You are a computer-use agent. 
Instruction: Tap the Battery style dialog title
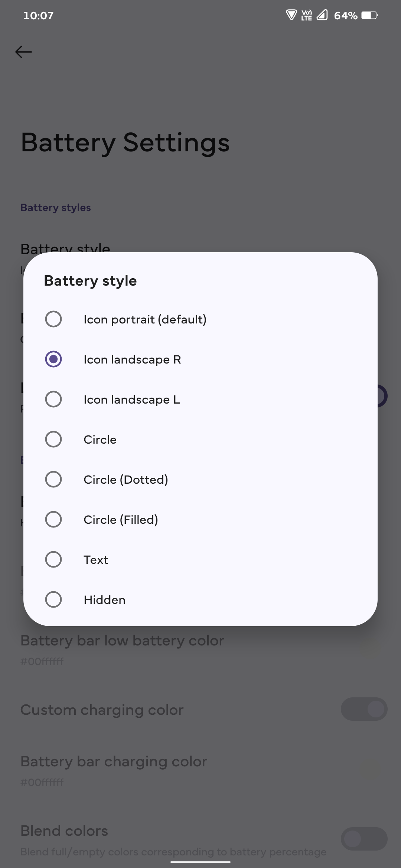point(90,281)
